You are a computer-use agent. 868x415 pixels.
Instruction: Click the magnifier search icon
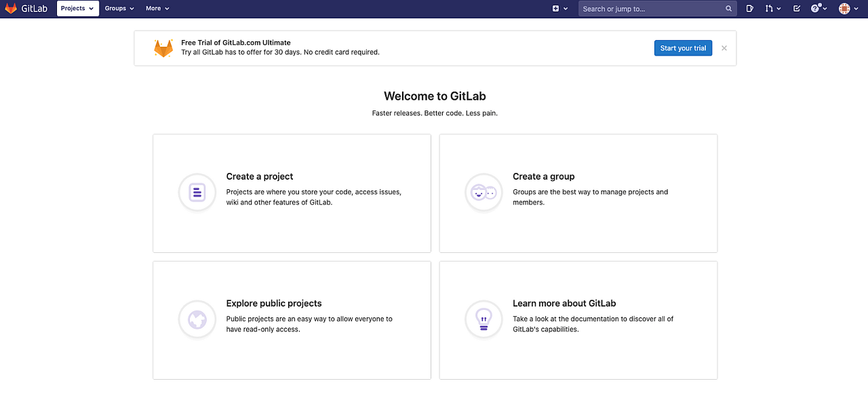click(729, 9)
